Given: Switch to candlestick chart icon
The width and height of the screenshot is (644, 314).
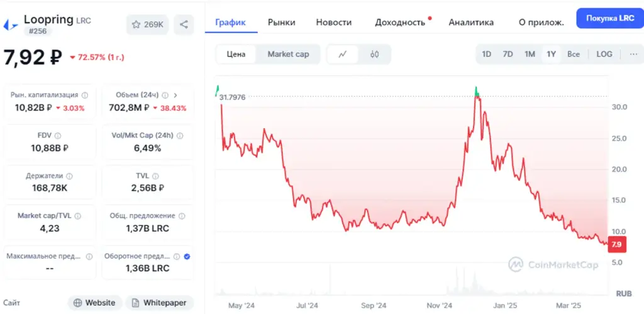Looking at the screenshot, I should tap(374, 54).
